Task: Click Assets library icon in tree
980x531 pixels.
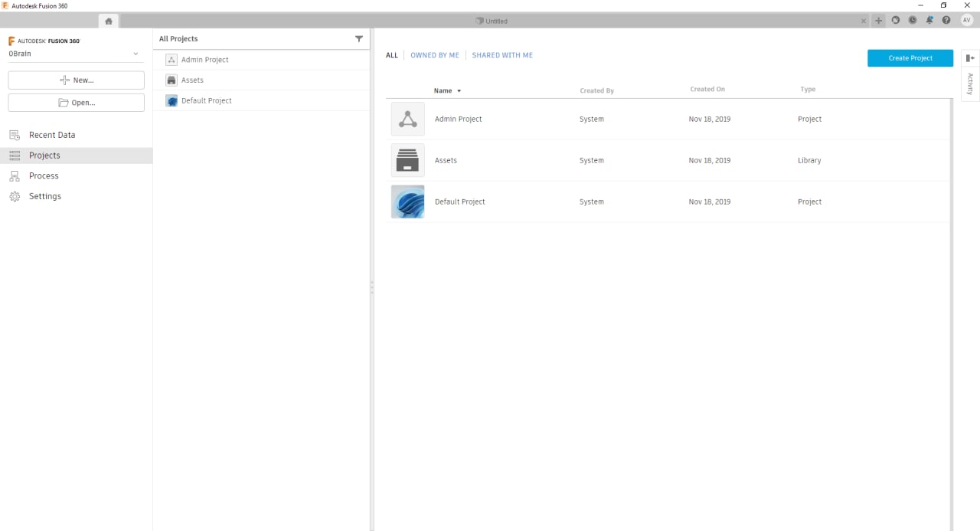Action: coord(171,80)
